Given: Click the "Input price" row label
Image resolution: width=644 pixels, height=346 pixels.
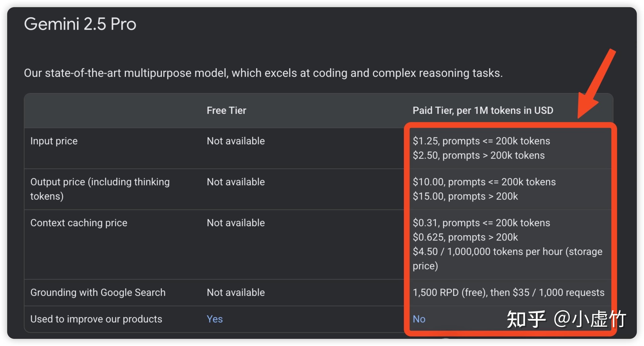Looking at the screenshot, I should click(x=54, y=141).
